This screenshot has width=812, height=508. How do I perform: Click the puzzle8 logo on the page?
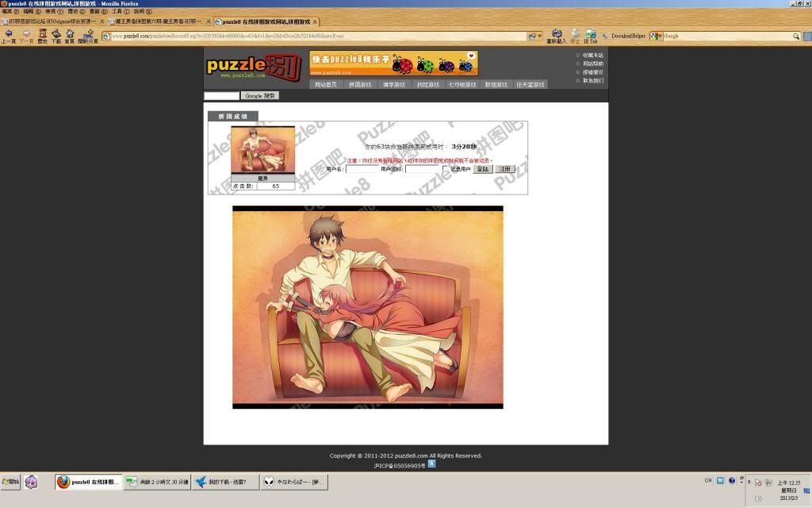[x=254, y=67]
